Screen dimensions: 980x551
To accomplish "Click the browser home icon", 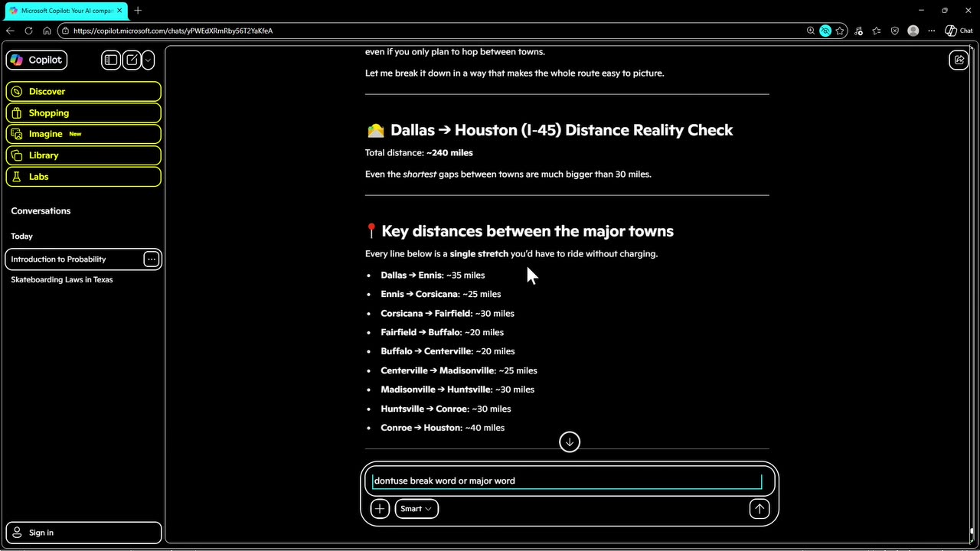I will click(47, 31).
